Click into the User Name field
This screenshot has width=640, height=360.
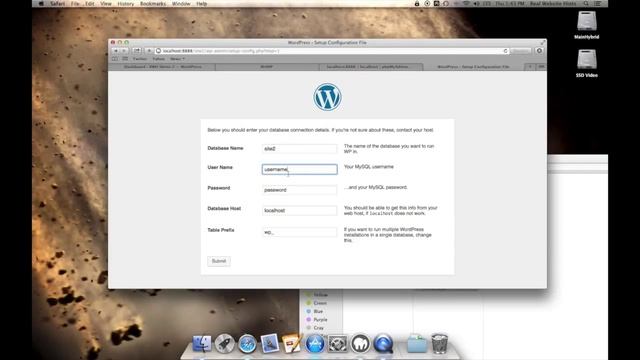tap(300, 169)
